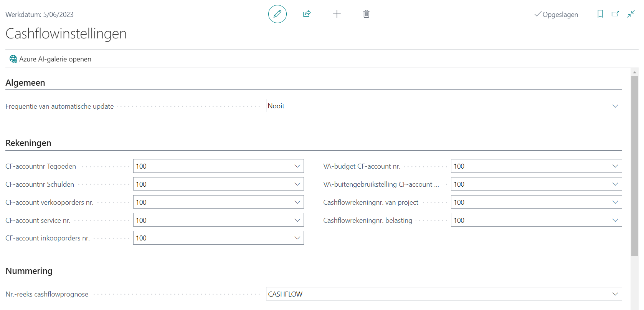644x310 pixels.
Task: Click the collapse page arrows icon
Action: click(631, 14)
